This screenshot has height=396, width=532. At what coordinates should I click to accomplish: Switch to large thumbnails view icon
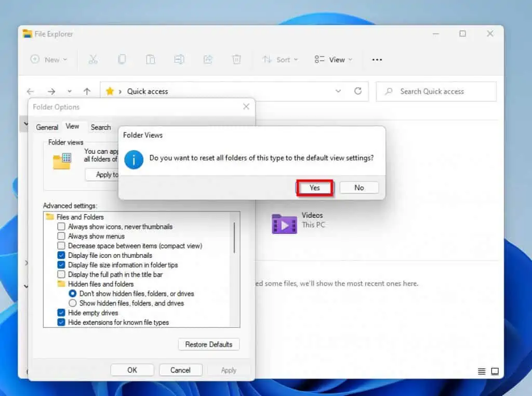[495, 371]
